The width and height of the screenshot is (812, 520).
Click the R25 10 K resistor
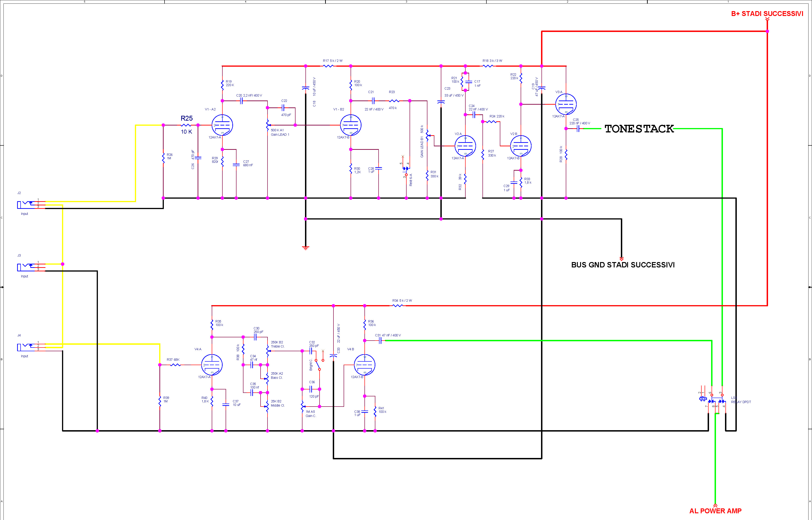(x=186, y=125)
